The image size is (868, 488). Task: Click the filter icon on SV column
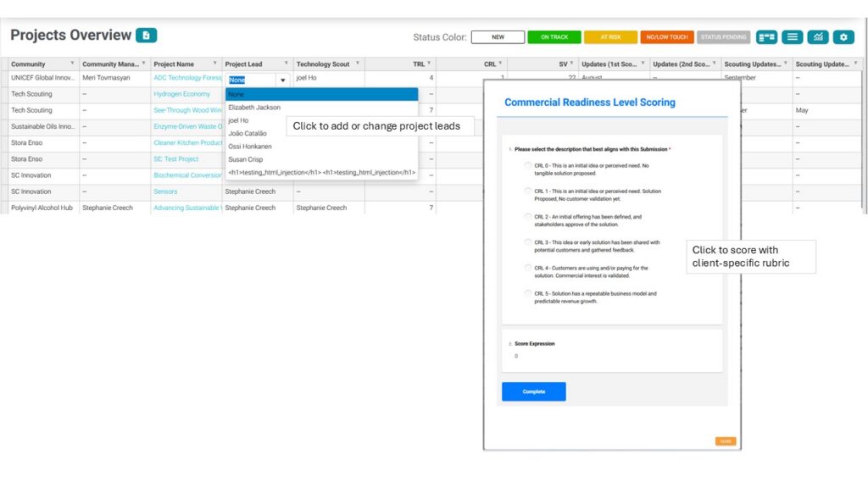571,64
